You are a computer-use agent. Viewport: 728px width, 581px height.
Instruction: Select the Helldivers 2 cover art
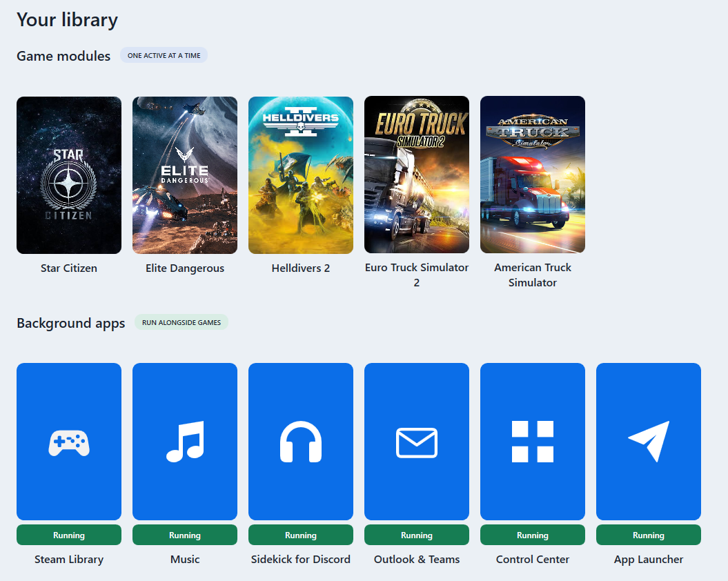point(301,175)
